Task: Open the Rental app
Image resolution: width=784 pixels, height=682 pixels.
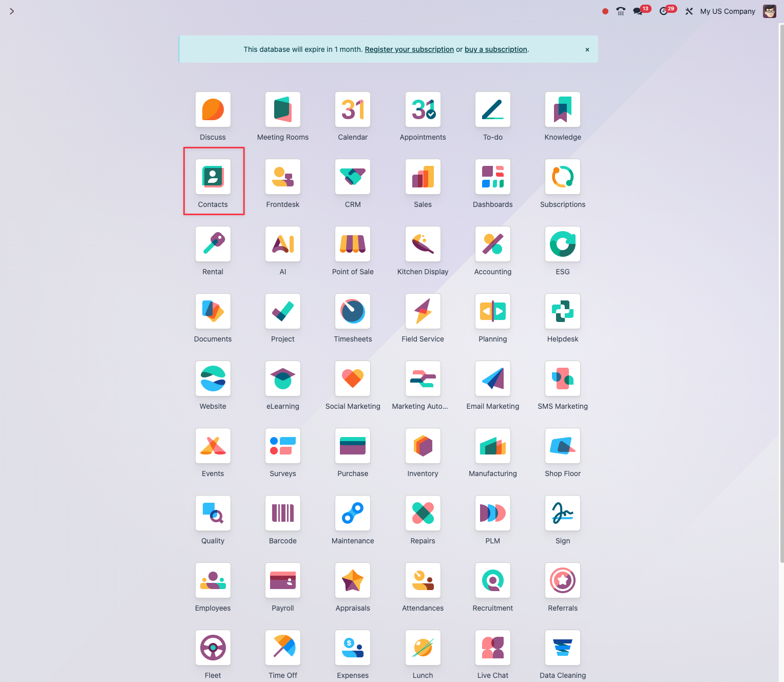Action: [213, 244]
